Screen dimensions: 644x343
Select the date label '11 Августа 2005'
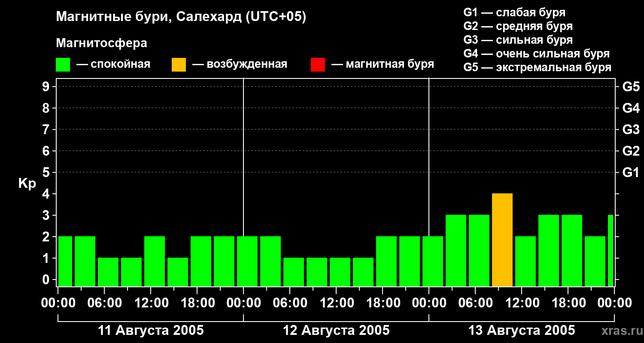[151, 331]
